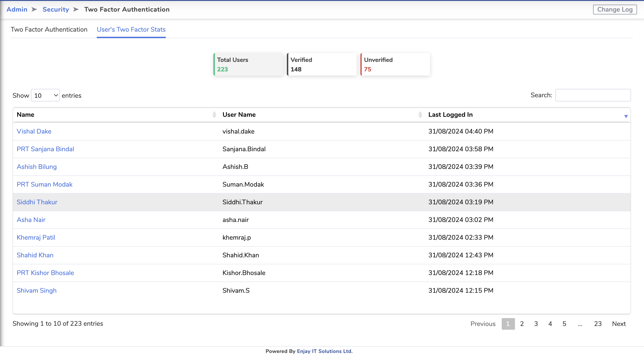The image size is (644, 356).
Task: Open Security breadcrumb link
Action: tap(56, 10)
